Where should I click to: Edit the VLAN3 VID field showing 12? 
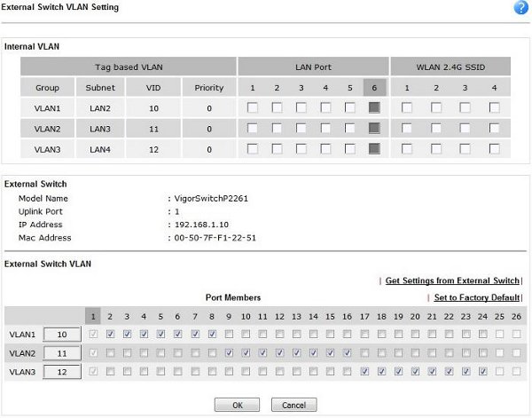[x=62, y=372]
